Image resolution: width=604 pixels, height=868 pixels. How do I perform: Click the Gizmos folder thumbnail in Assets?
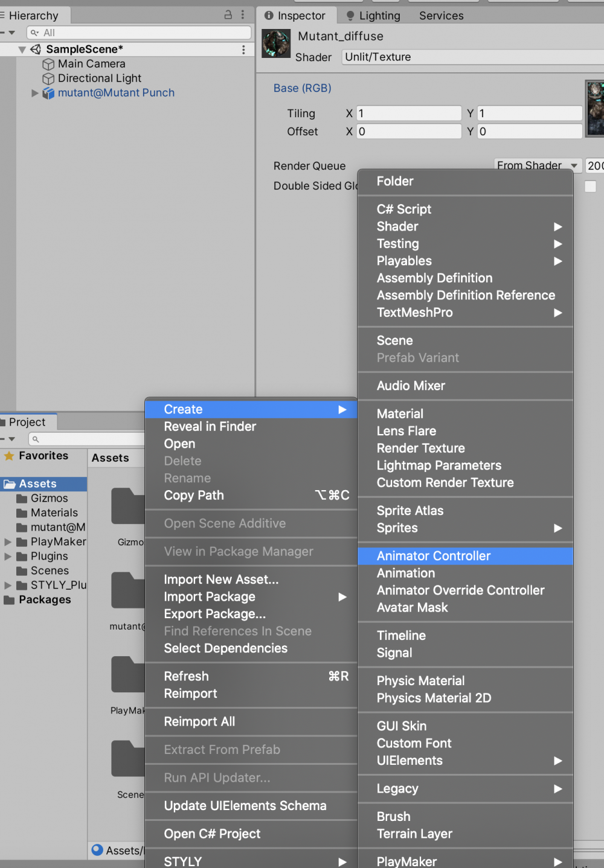128,506
